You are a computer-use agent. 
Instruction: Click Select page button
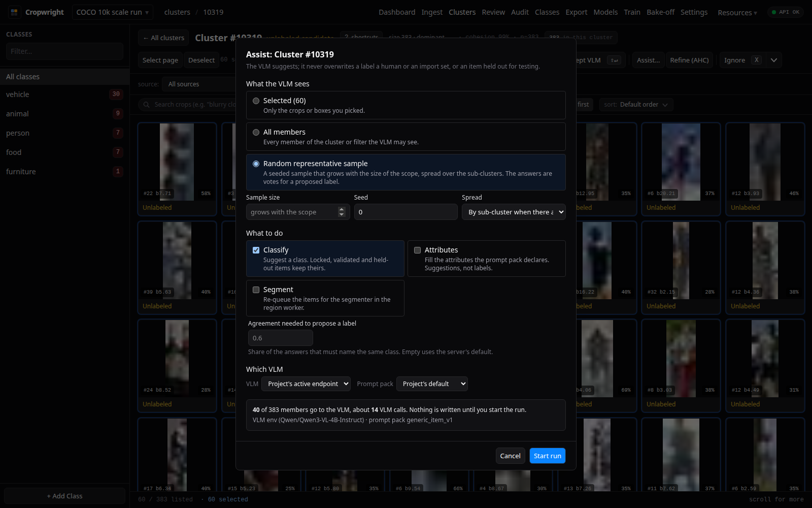tap(160, 60)
